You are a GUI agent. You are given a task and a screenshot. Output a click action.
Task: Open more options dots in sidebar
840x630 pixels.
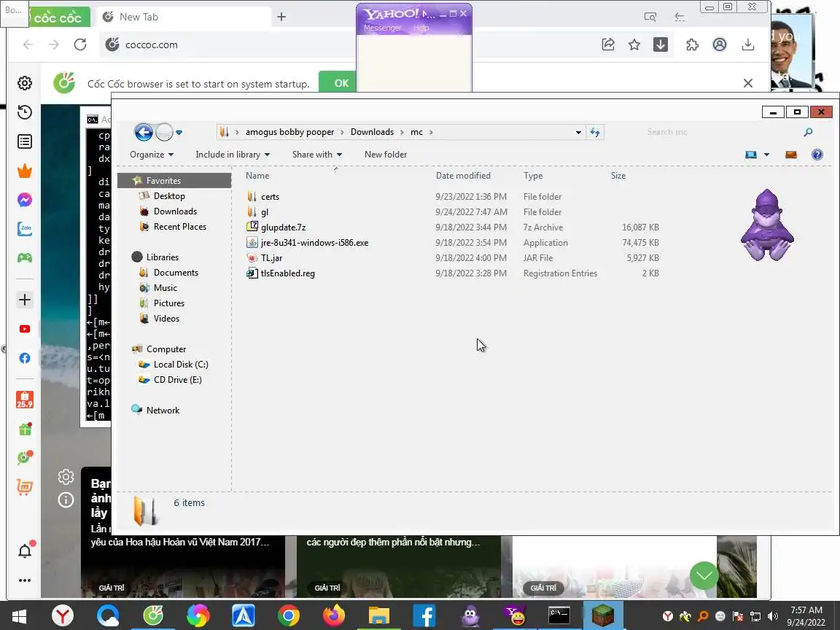(x=25, y=580)
